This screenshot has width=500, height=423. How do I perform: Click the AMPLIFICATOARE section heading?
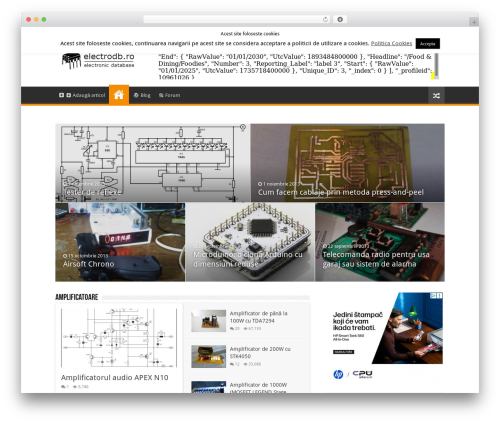point(77,297)
